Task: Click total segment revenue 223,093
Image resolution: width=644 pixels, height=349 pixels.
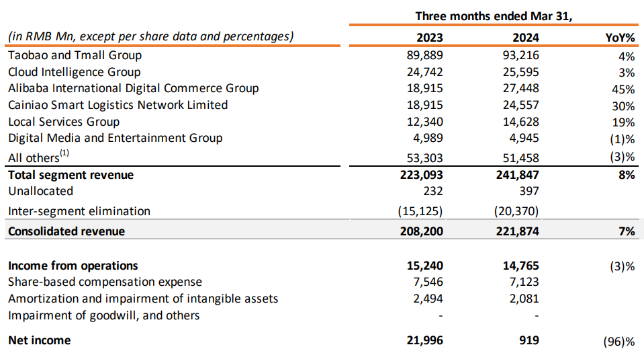Action: [422, 175]
